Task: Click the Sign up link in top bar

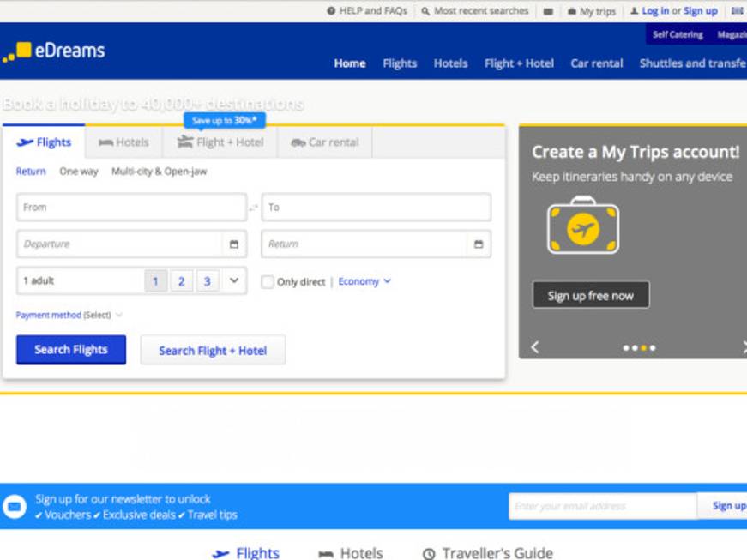Action: point(701,10)
